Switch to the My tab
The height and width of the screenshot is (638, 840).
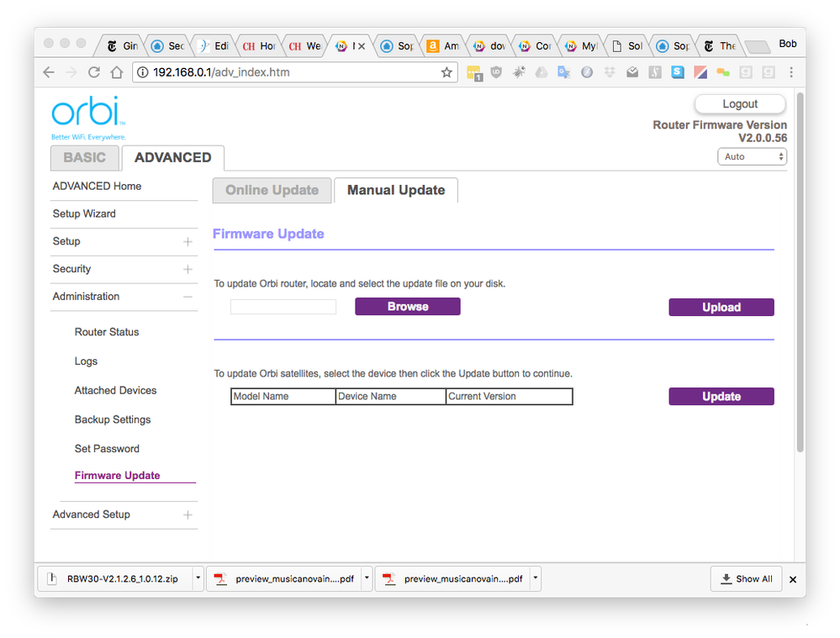(x=581, y=46)
